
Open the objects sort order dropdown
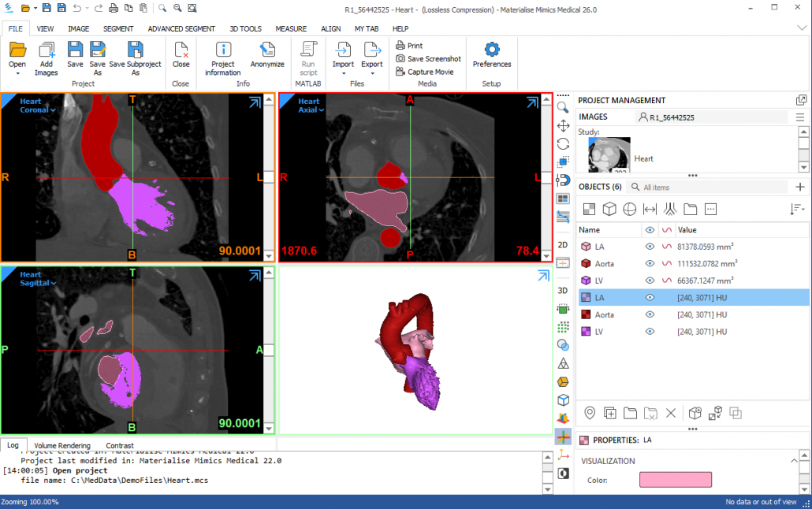(798, 209)
